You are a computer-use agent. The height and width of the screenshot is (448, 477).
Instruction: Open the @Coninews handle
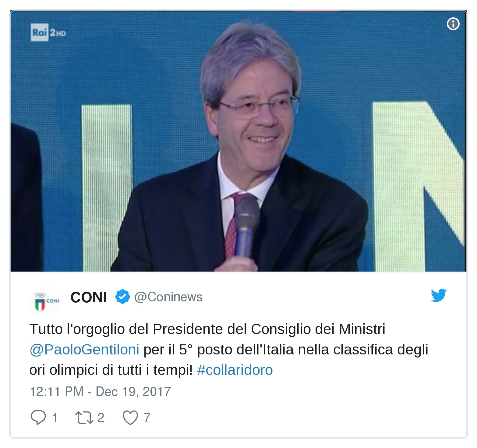pos(168,297)
